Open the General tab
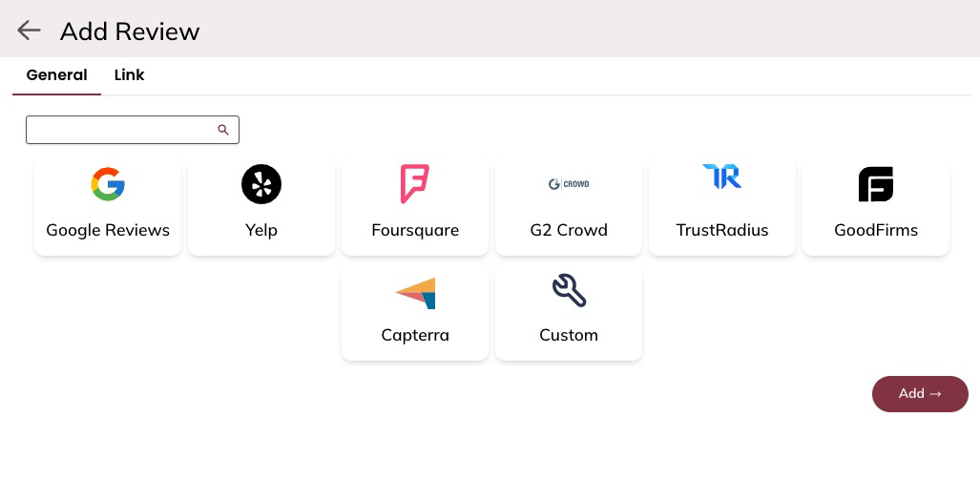The image size is (980, 500). click(x=56, y=74)
